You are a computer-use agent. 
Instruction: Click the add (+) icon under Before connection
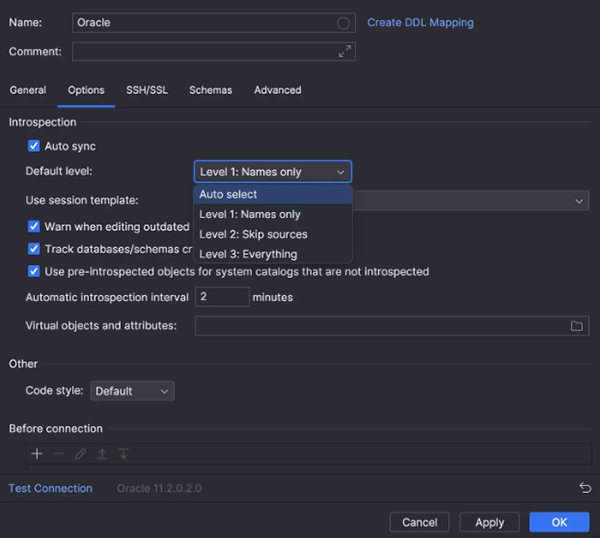point(37,454)
